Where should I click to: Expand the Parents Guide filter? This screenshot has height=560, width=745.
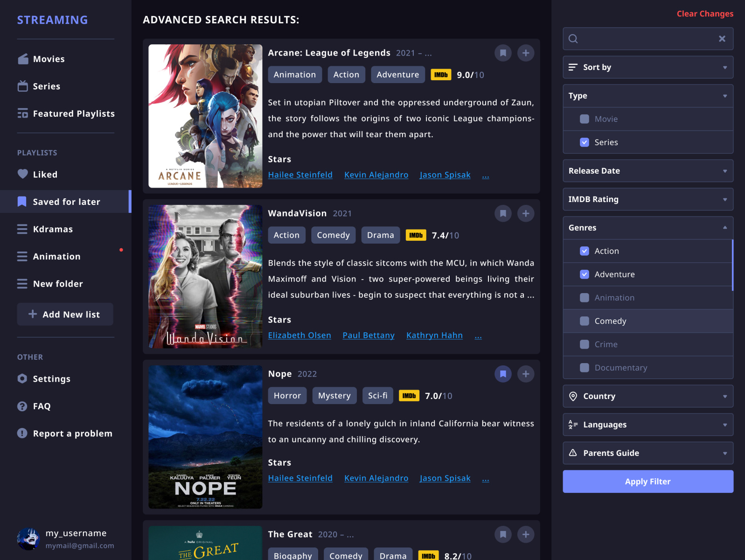click(x=648, y=453)
